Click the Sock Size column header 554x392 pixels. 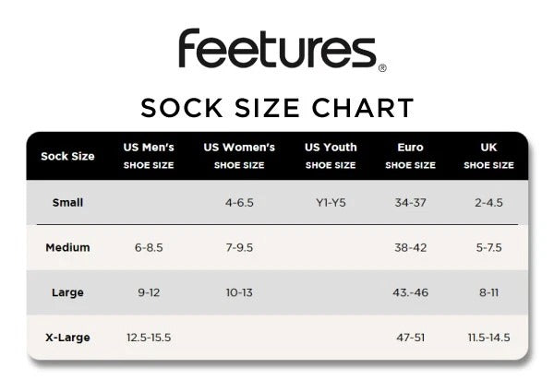pos(67,157)
